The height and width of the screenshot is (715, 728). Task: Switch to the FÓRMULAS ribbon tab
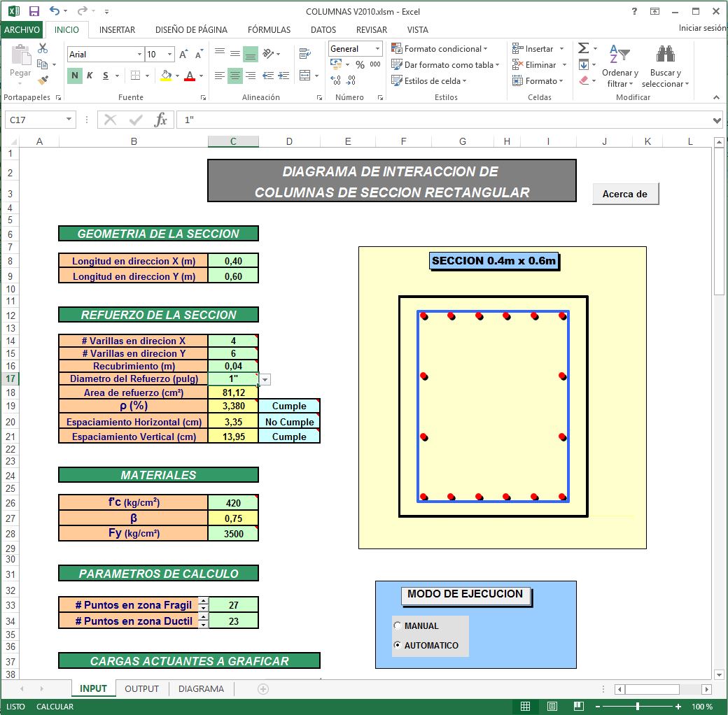tap(269, 29)
